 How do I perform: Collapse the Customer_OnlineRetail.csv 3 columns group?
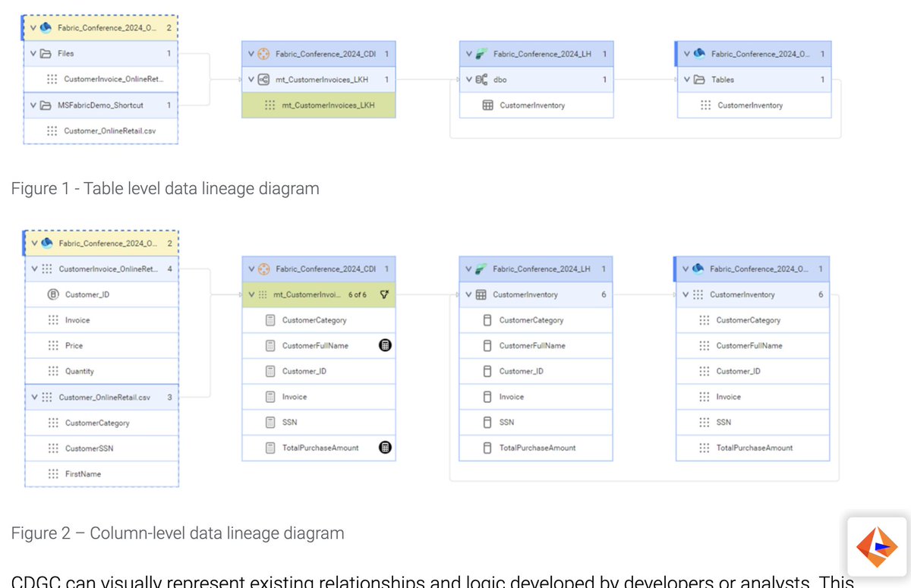[33, 397]
